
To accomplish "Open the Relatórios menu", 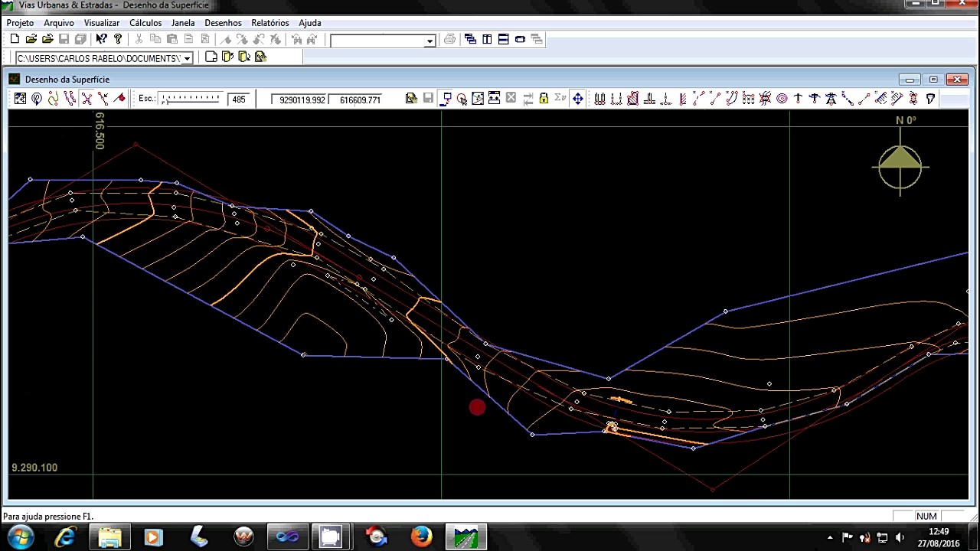I will pyautogui.click(x=270, y=23).
